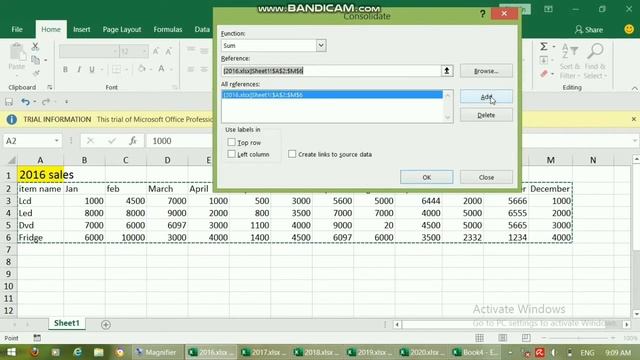Collapse the ribbon with the chevron arrow
The height and width of the screenshot is (360, 640).
coord(634,89)
